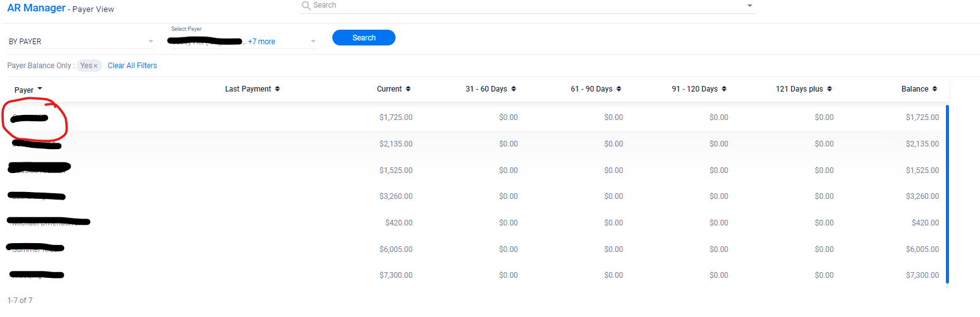This screenshot has height=317, width=980.
Task: Sort the Current column
Action: pyautogui.click(x=408, y=89)
